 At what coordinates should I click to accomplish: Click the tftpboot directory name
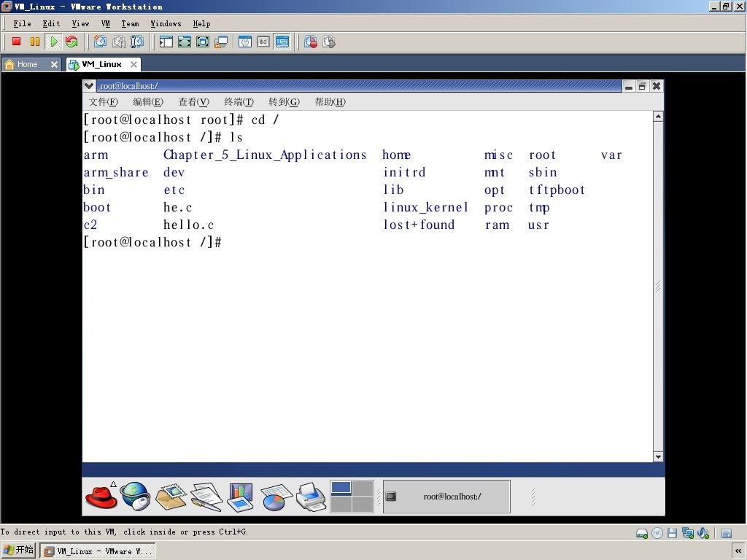[557, 190]
